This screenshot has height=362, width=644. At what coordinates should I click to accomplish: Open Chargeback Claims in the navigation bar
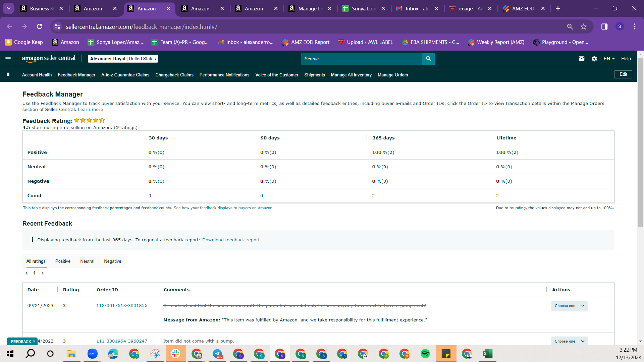(x=174, y=75)
